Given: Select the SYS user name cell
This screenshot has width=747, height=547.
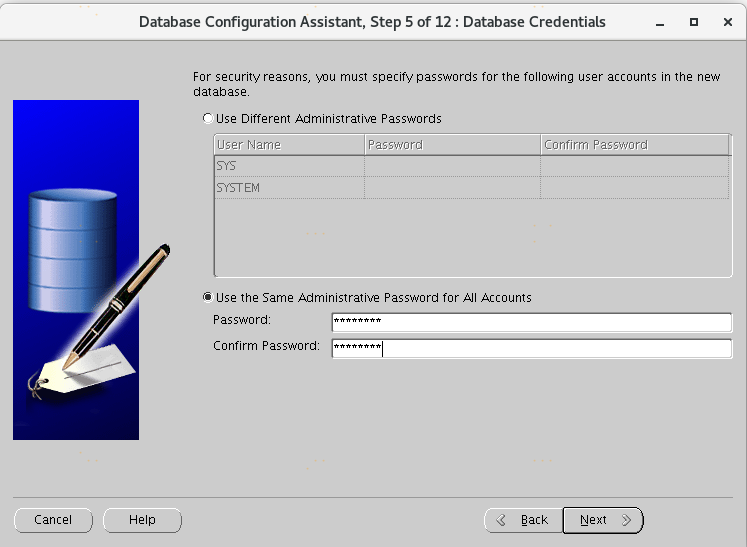Looking at the screenshot, I should click(x=289, y=166).
